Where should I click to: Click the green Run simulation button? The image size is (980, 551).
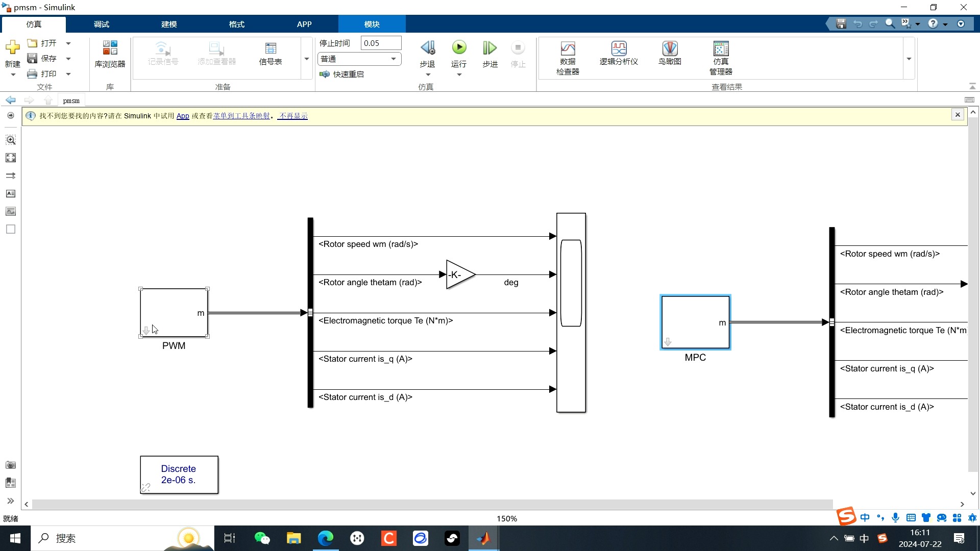pos(459,48)
